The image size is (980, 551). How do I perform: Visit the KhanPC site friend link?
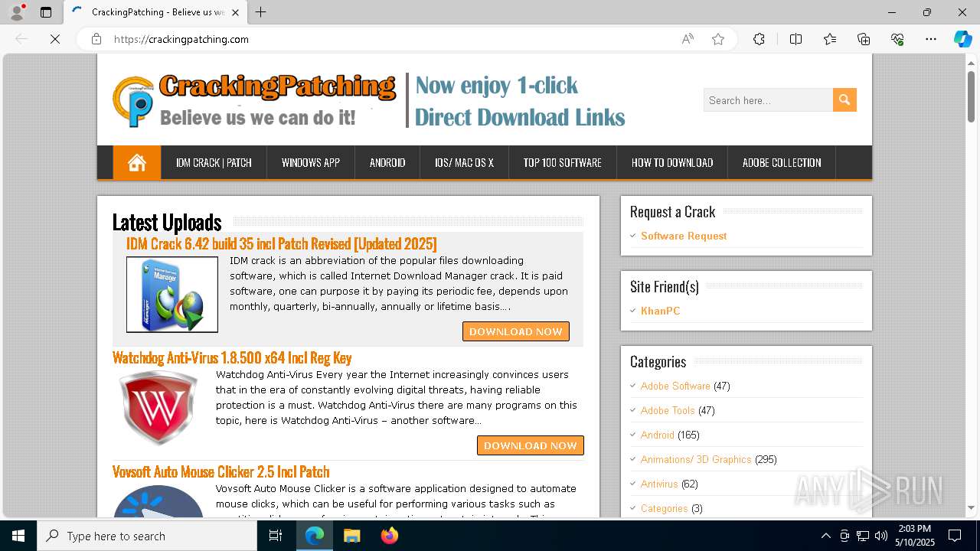pos(661,311)
